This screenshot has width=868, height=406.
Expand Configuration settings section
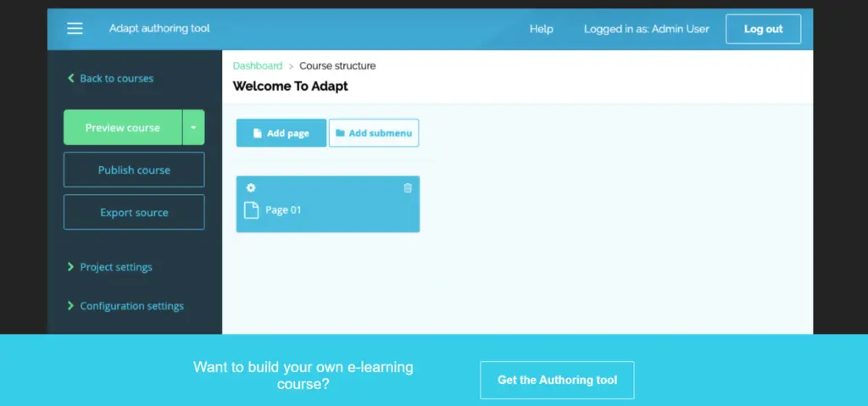(131, 306)
